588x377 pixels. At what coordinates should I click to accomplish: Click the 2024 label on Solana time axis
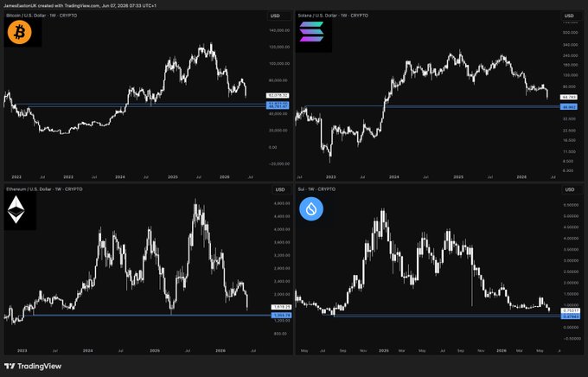[x=394, y=177]
